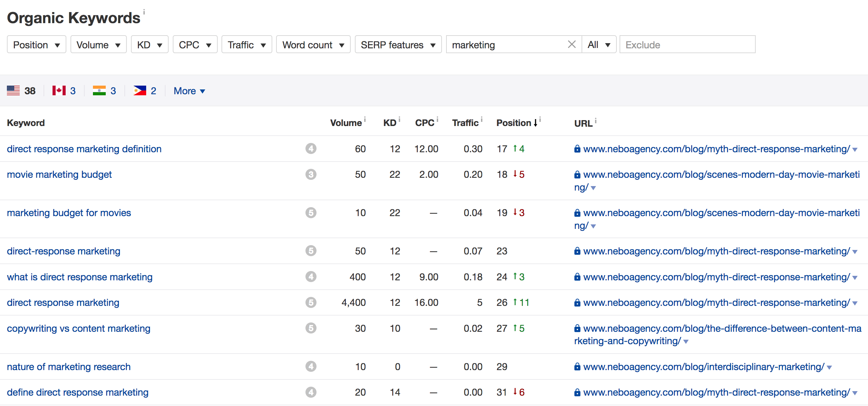Open keyword 'copywriting vs content marketing'
This screenshot has width=868, height=406.
(x=78, y=328)
